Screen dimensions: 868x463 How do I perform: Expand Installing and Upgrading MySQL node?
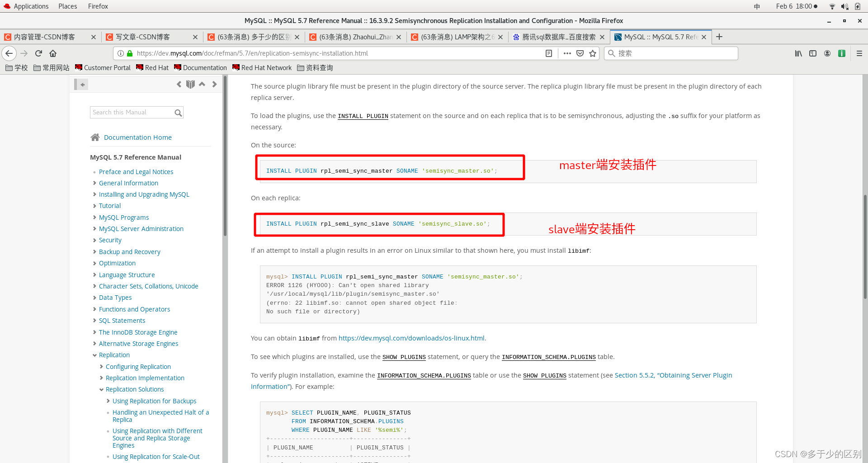pos(94,194)
